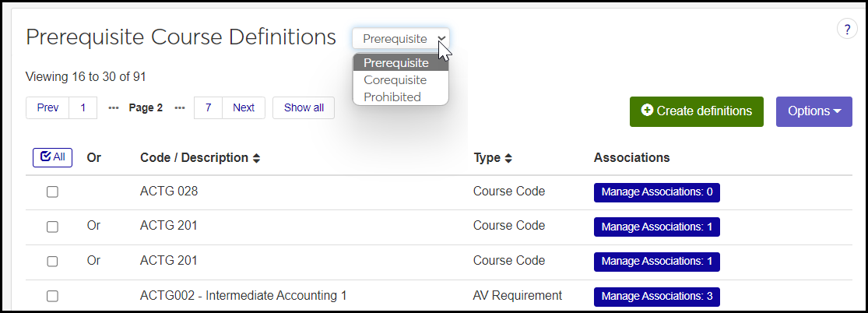The image size is (868, 313).
Task: Click the Create definitions button
Action: click(x=696, y=111)
